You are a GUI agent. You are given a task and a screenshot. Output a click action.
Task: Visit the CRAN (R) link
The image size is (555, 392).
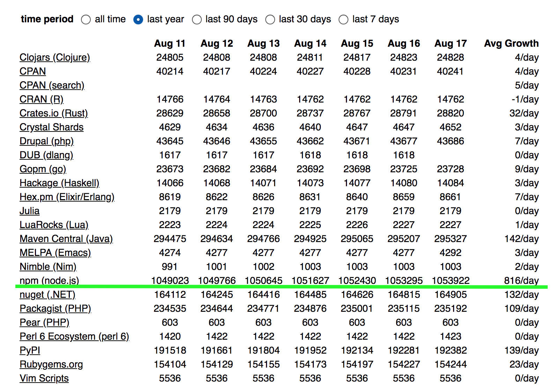click(x=42, y=99)
